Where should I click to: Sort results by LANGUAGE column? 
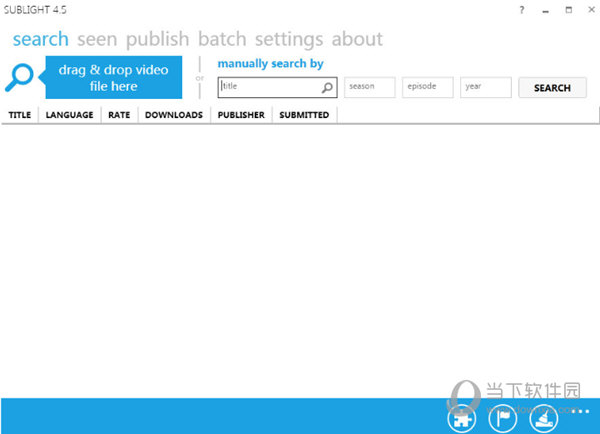[x=69, y=115]
